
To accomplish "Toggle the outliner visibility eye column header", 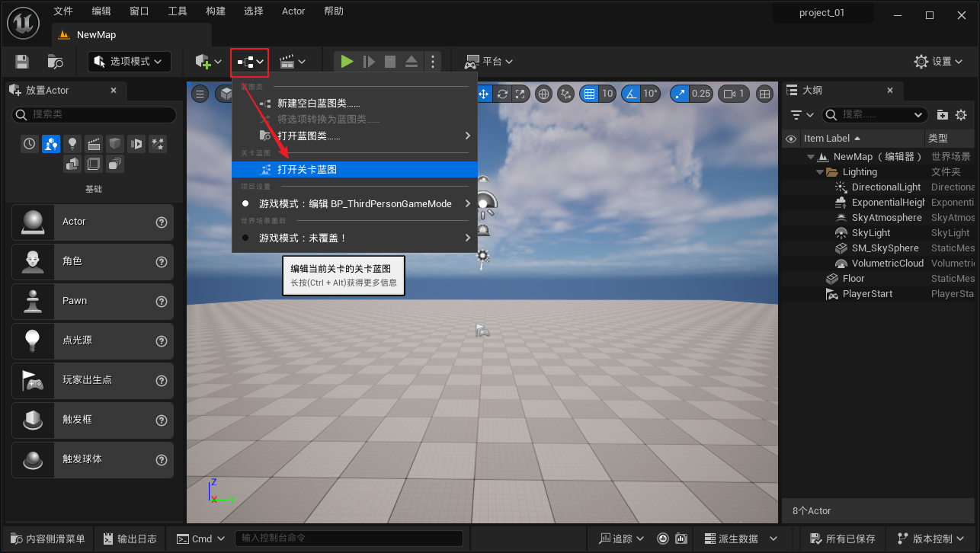I will click(x=791, y=139).
